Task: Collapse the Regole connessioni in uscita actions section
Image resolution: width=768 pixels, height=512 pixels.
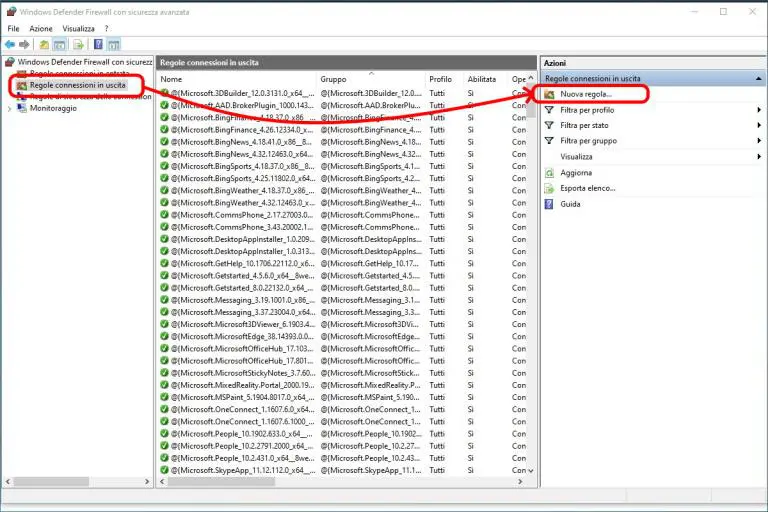Action: point(758,78)
